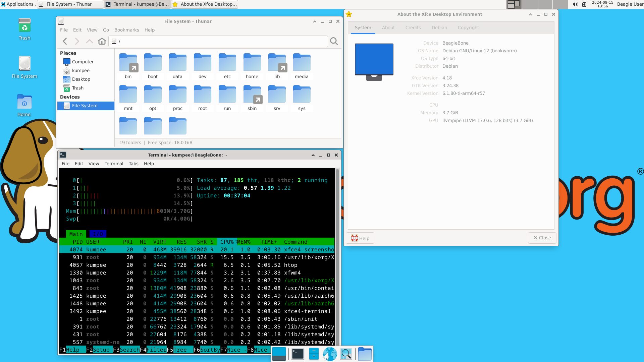Screen dimensions: 644x362
Task: Select File System under Devices
Action: coord(86,106)
